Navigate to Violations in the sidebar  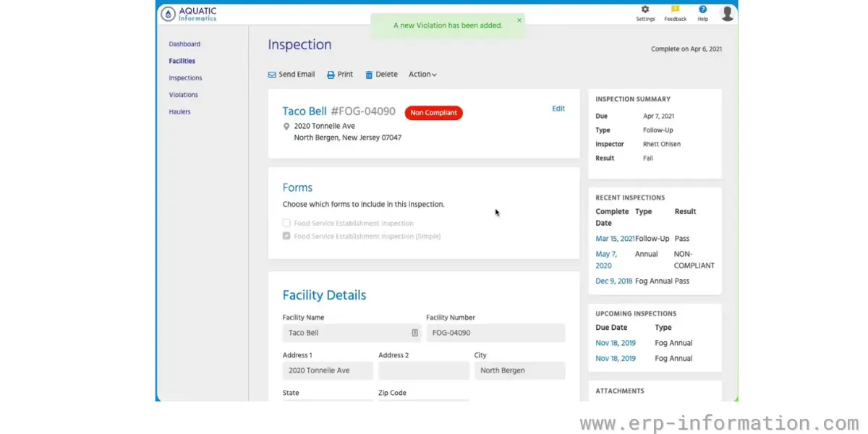(x=183, y=95)
